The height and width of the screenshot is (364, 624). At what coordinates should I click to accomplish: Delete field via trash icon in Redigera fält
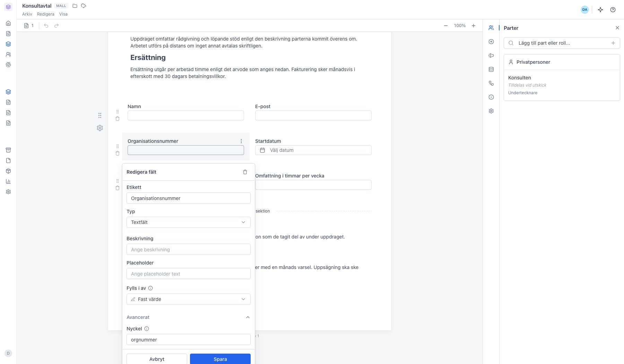click(x=245, y=172)
